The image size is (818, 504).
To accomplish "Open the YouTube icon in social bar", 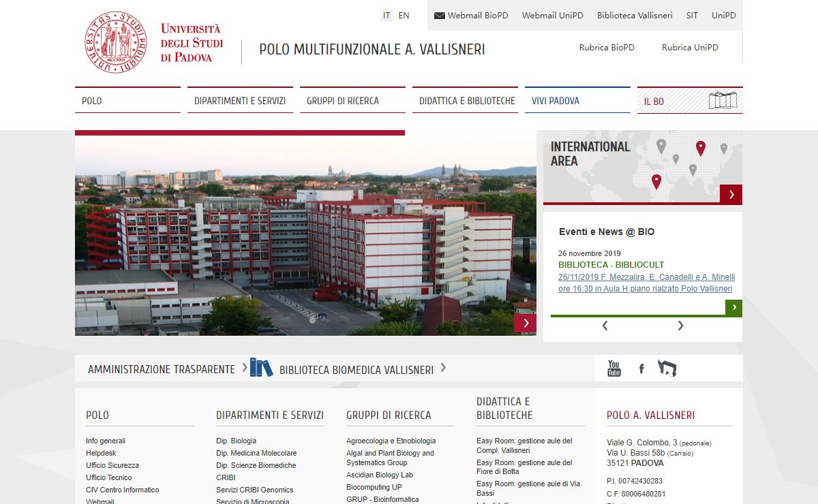I will (614, 368).
